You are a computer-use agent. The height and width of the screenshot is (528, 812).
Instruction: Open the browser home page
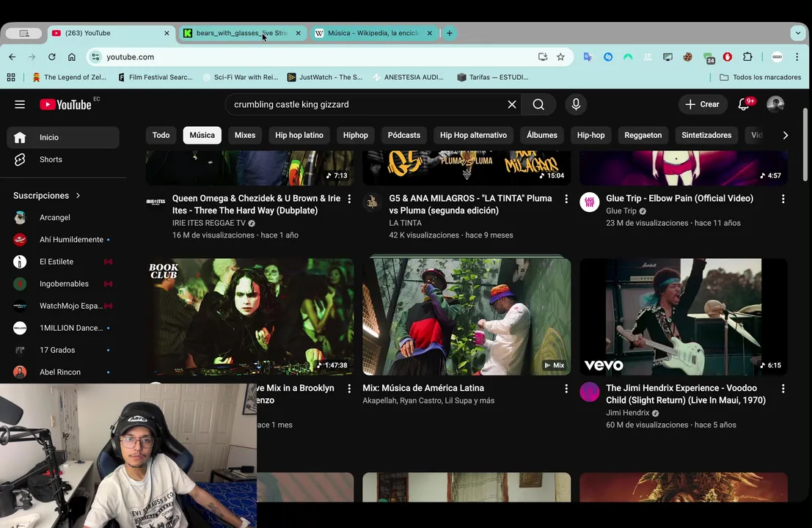coord(71,57)
